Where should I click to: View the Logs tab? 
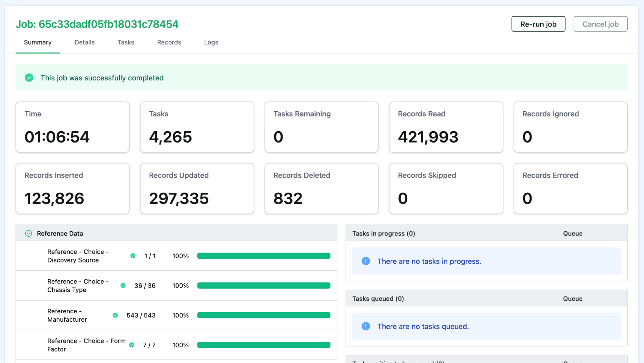pos(211,42)
